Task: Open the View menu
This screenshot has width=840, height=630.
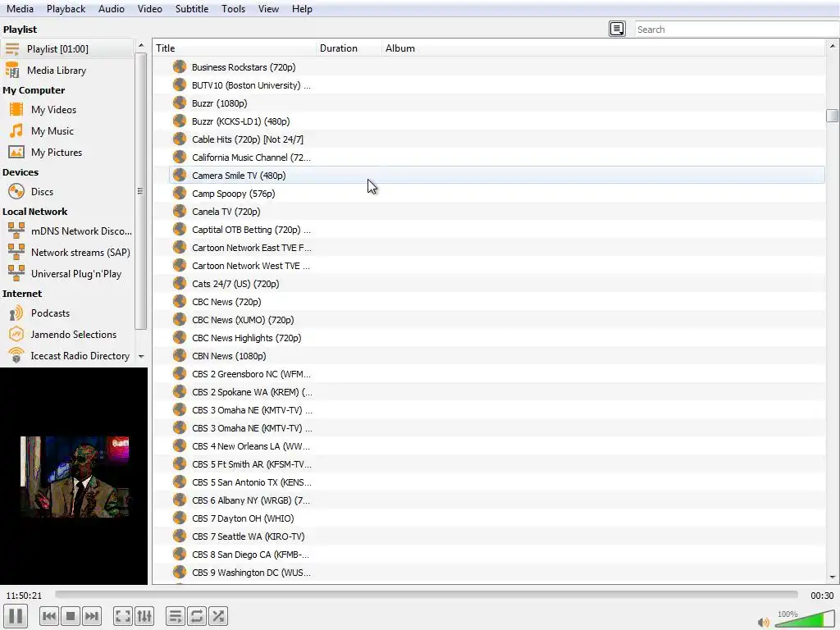Action: coord(268,9)
